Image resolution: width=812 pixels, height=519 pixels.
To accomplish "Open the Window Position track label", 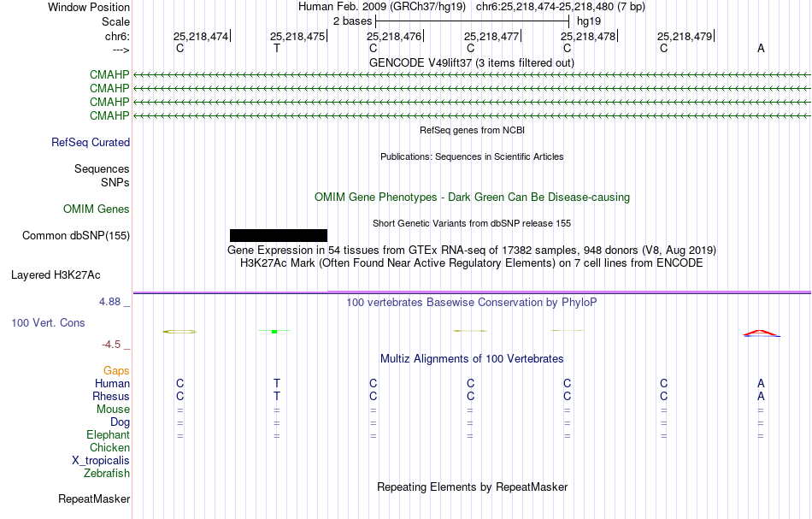I will tap(89, 7).
